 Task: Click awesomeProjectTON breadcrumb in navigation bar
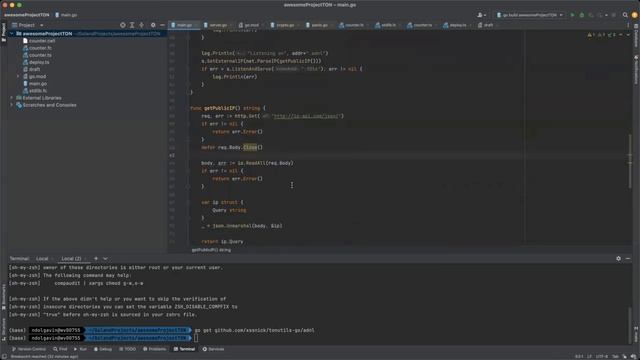pyautogui.click(x=27, y=15)
